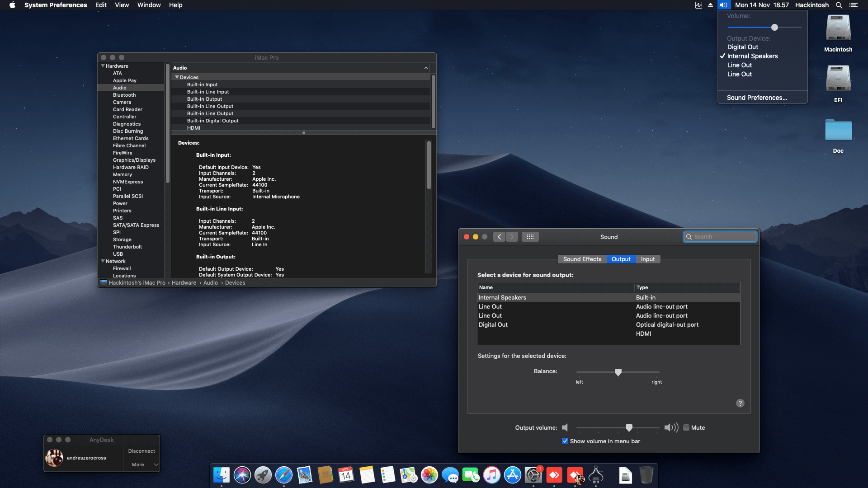Screen dimensions: 868x488
Task: Click Hardware in System Information path bar
Action: point(184,283)
